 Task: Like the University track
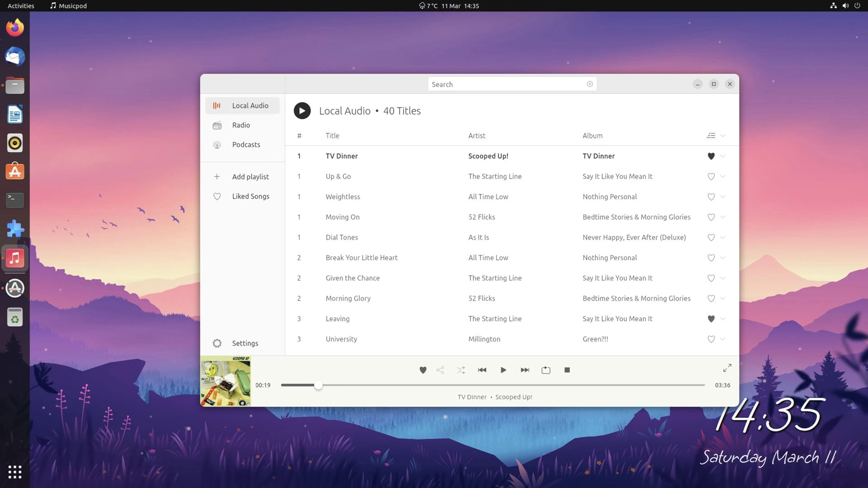click(x=711, y=339)
